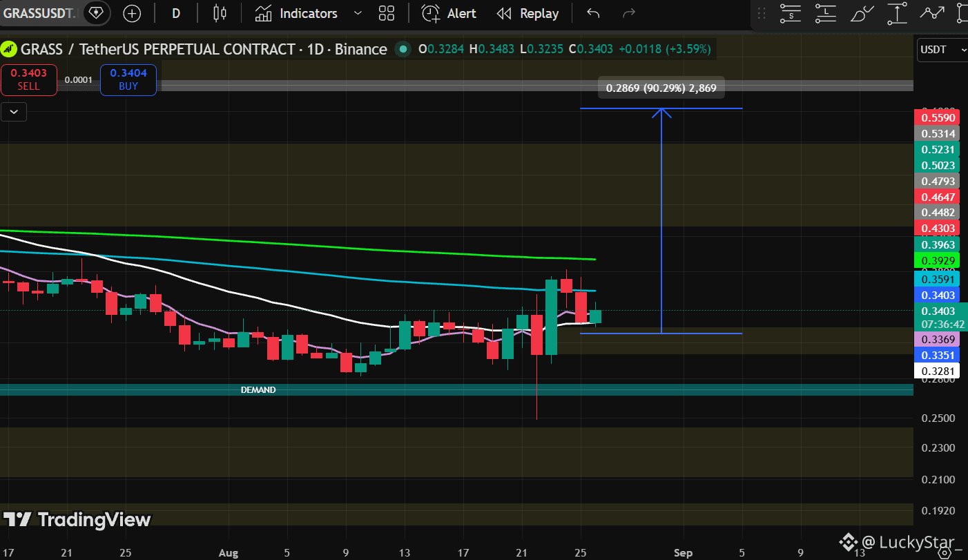
Task: Open the D time interval menu
Action: (x=176, y=13)
